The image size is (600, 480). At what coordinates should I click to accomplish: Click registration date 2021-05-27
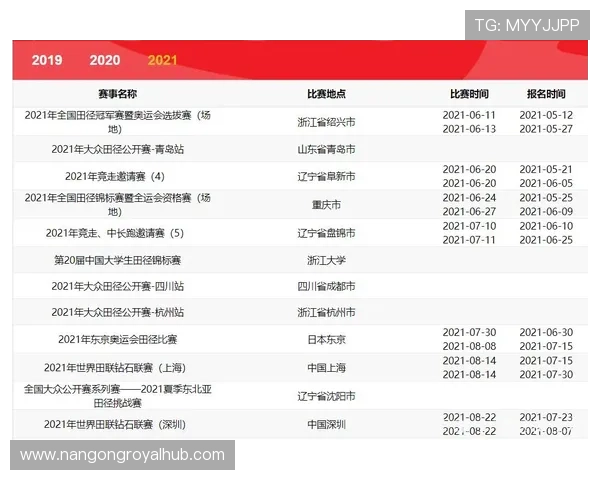coord(546,129)
